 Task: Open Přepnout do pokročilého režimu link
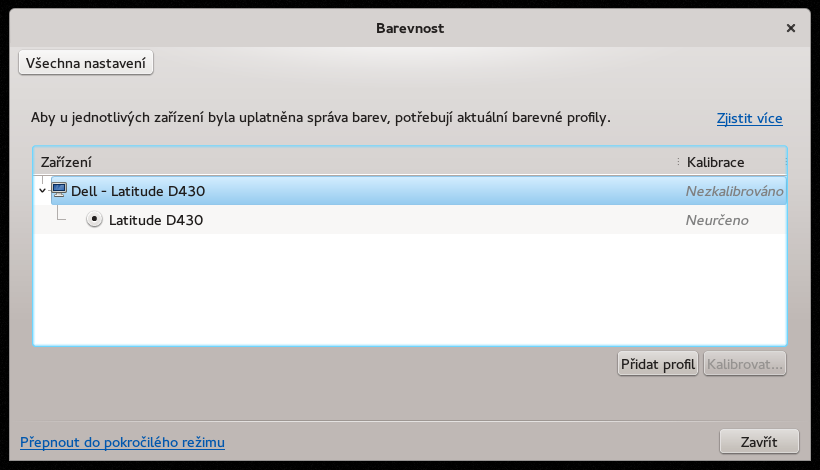tap(122, 442)
